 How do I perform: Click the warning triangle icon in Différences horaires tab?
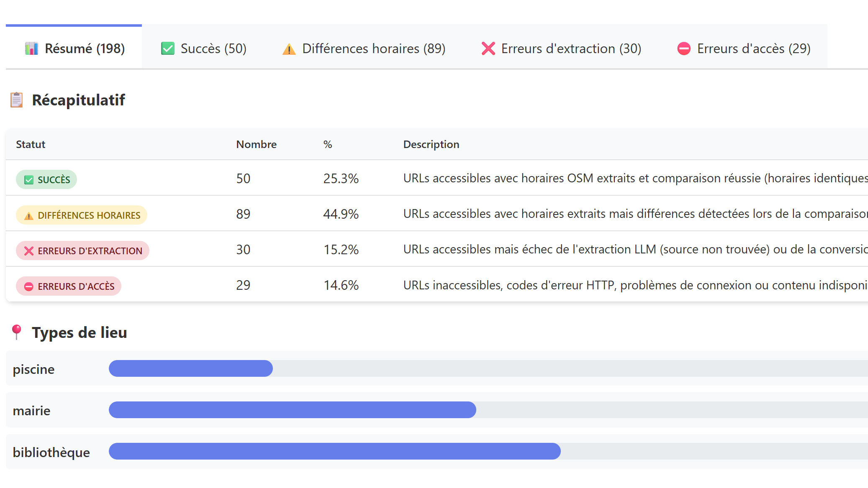point(289,49)
